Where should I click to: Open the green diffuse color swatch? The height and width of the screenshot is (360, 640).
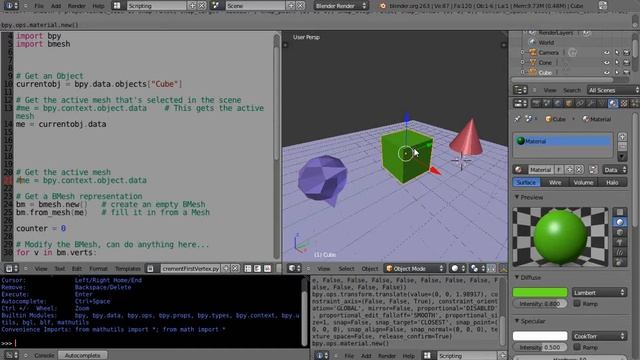540,292
